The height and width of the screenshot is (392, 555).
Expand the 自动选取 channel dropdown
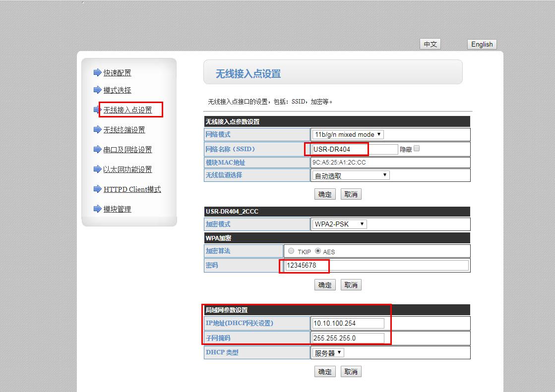pyautogui.click(x=351, y=175)
